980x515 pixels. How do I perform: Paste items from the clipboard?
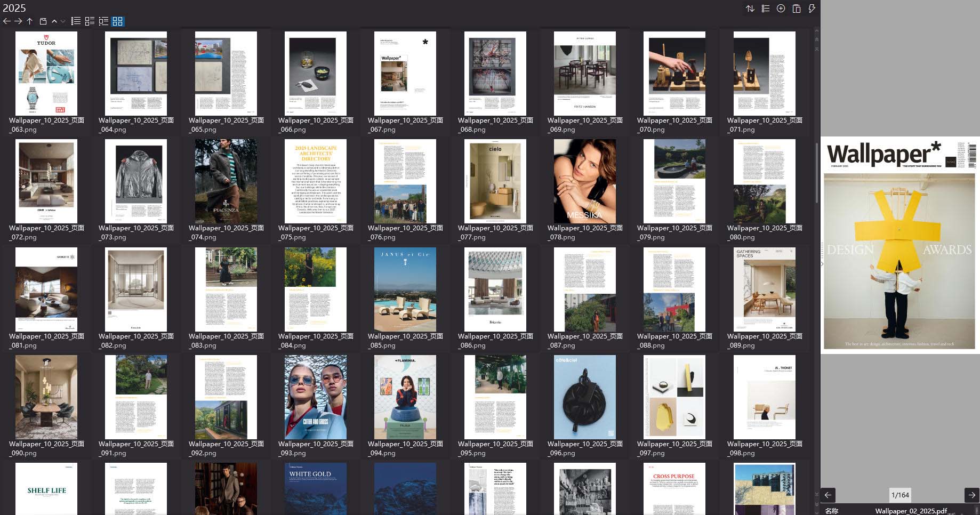coord(796,9)
